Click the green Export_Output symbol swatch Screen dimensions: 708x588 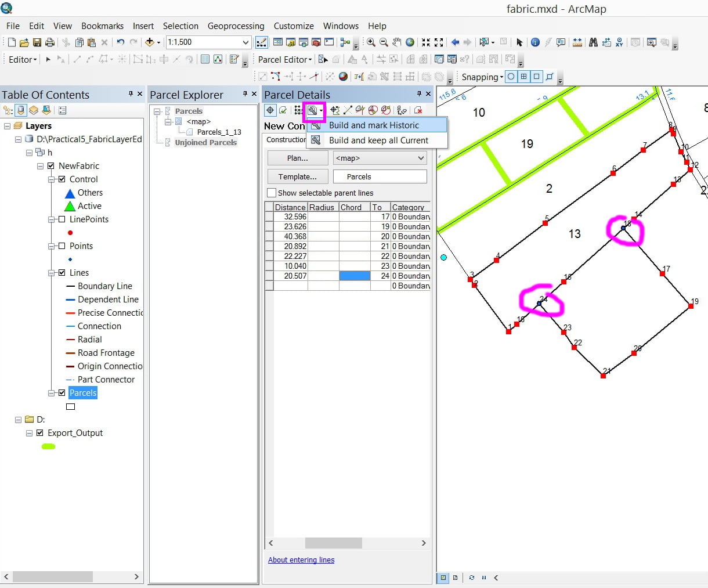49,446
